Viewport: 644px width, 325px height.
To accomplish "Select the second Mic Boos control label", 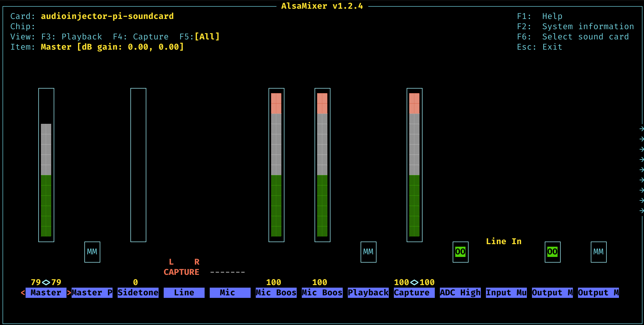I will 322,292.
